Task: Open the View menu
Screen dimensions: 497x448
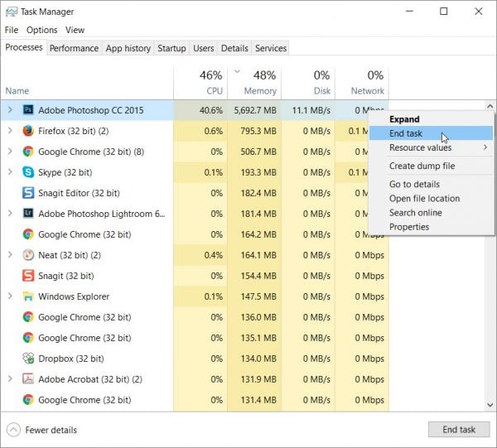Action: coord(75,30)
